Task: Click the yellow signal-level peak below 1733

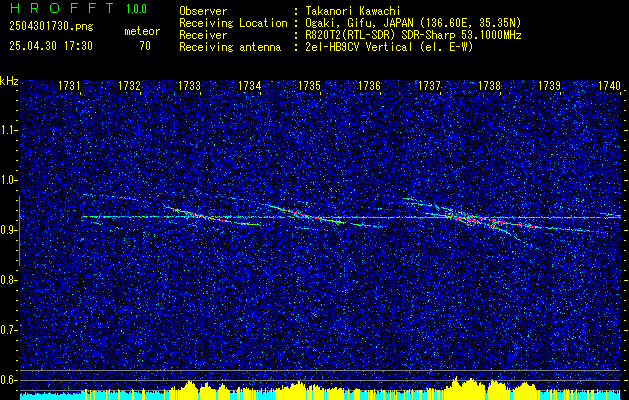Action: click(190, 388)
